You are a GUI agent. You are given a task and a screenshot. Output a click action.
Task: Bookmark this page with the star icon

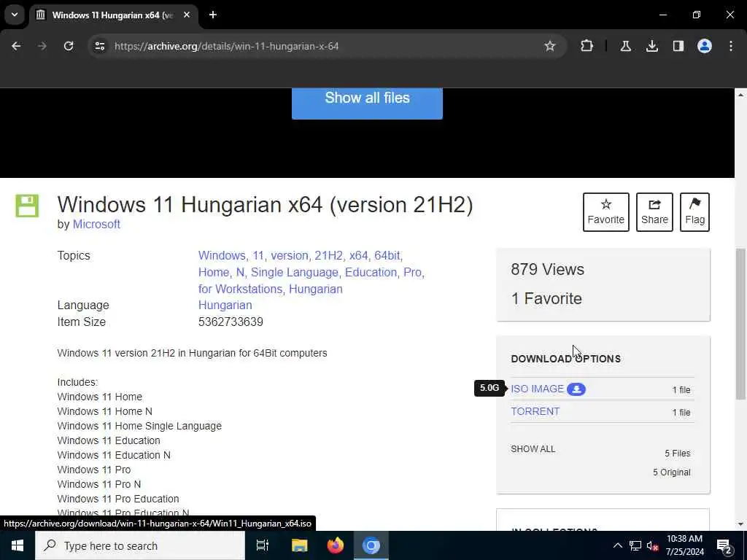coord(550,46)
